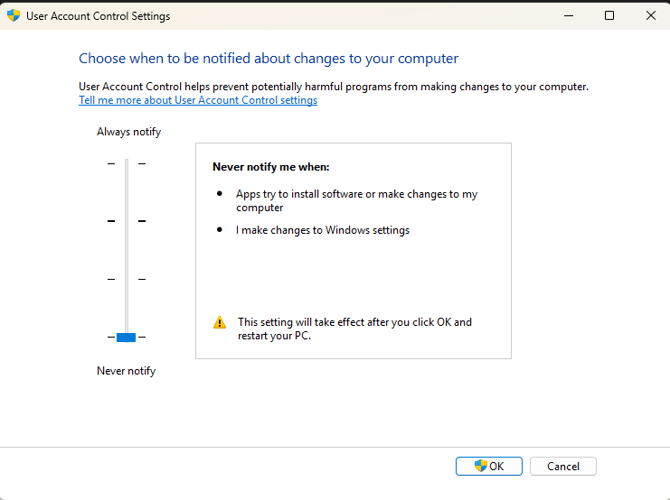Click the 'User Account Control helps prevent' description text

tap(333, 86)
